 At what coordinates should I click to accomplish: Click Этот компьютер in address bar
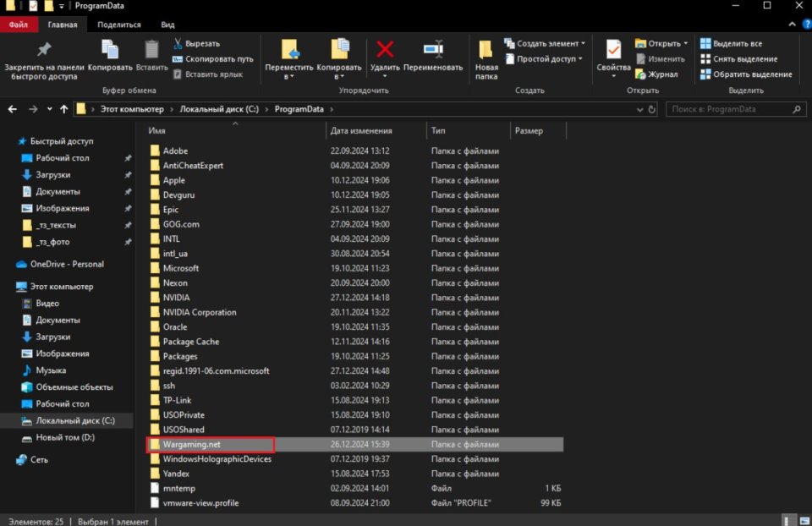point(132,109)
